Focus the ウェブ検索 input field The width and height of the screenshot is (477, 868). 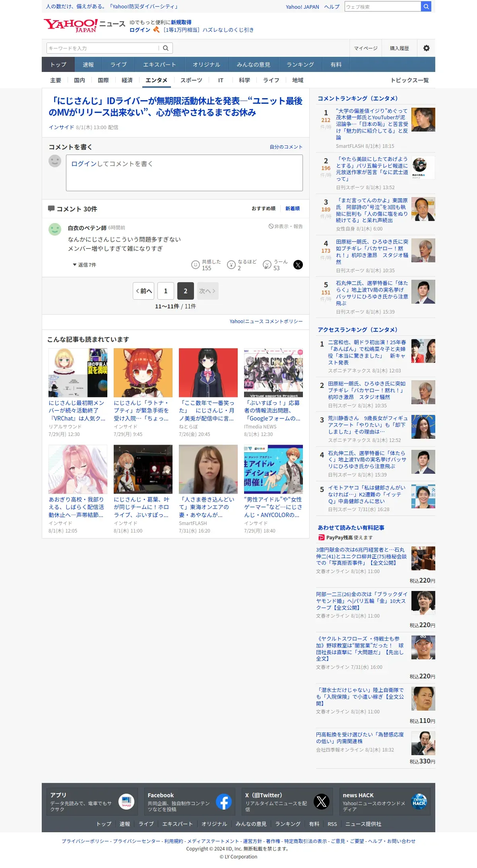point(383,6)
